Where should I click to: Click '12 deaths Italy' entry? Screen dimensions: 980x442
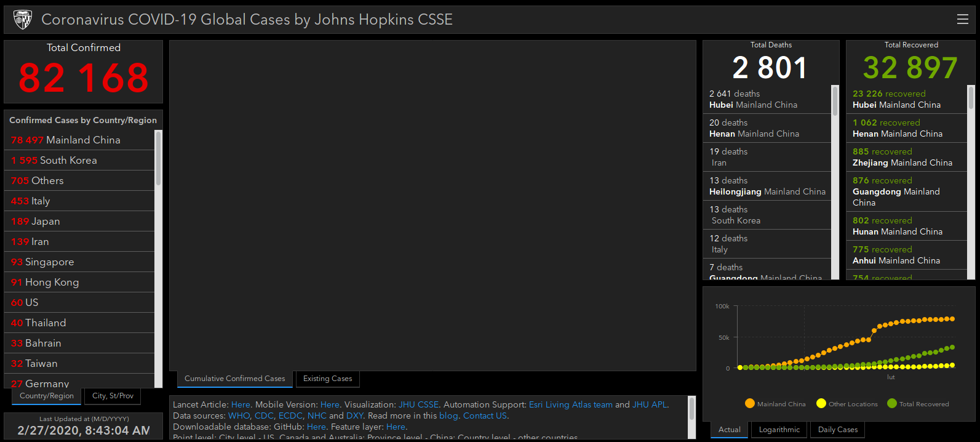[x=768, y=244]
